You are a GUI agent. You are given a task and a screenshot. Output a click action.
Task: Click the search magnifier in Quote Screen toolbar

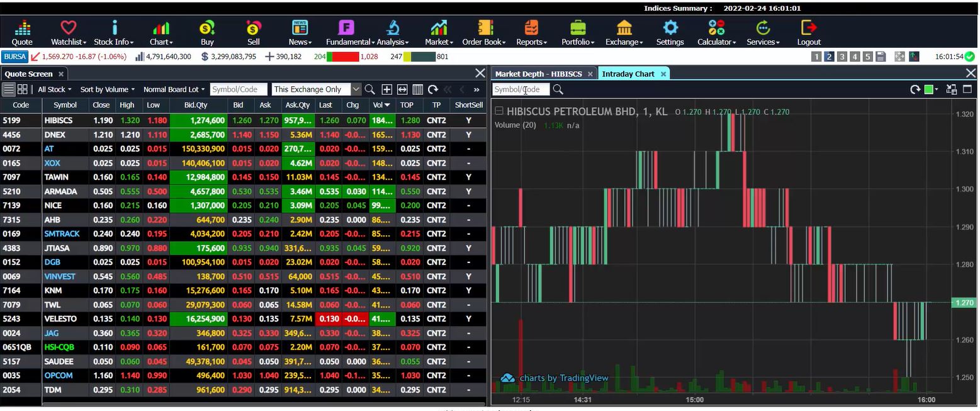[x=370, y=89]
